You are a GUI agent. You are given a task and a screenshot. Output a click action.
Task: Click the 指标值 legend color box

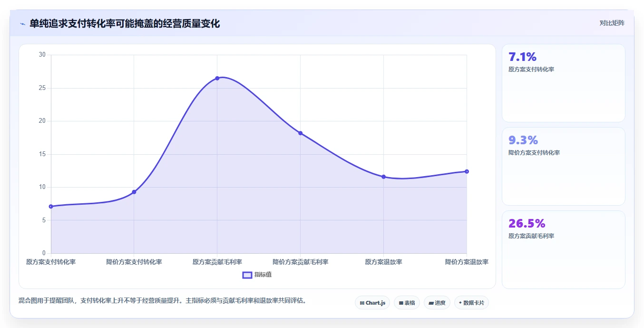tap(247, 275)
